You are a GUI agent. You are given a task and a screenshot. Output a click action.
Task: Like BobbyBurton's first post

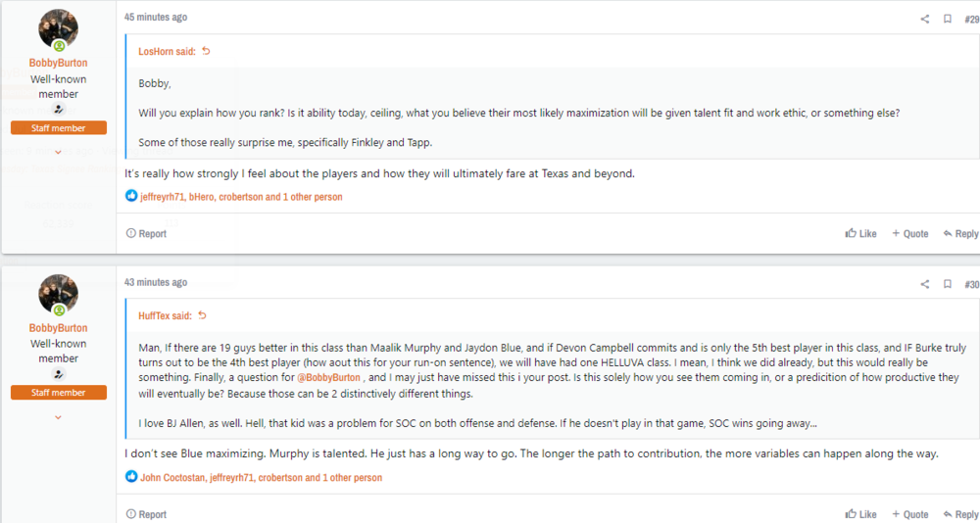[x=861, y=234]
